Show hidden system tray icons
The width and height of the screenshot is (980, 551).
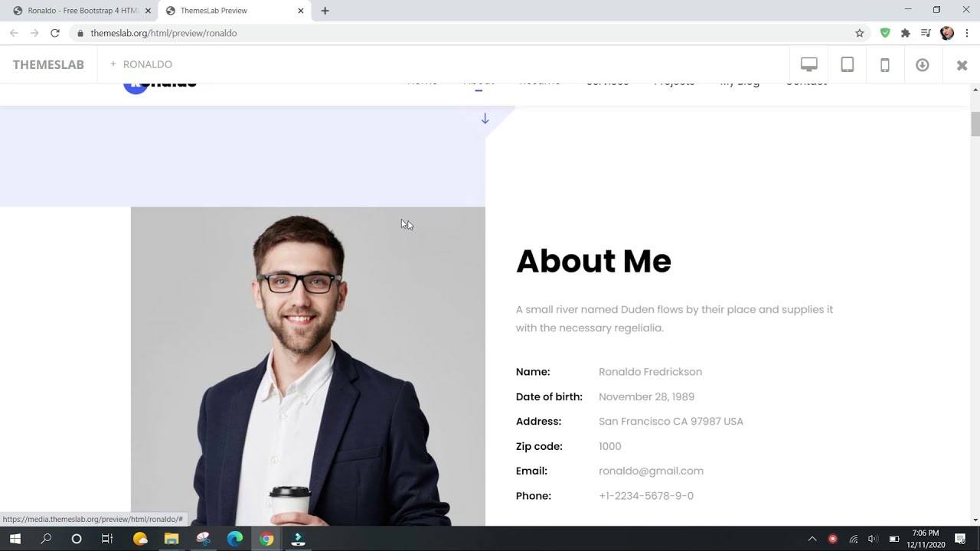pyautogui.click(x=812, y=539)
